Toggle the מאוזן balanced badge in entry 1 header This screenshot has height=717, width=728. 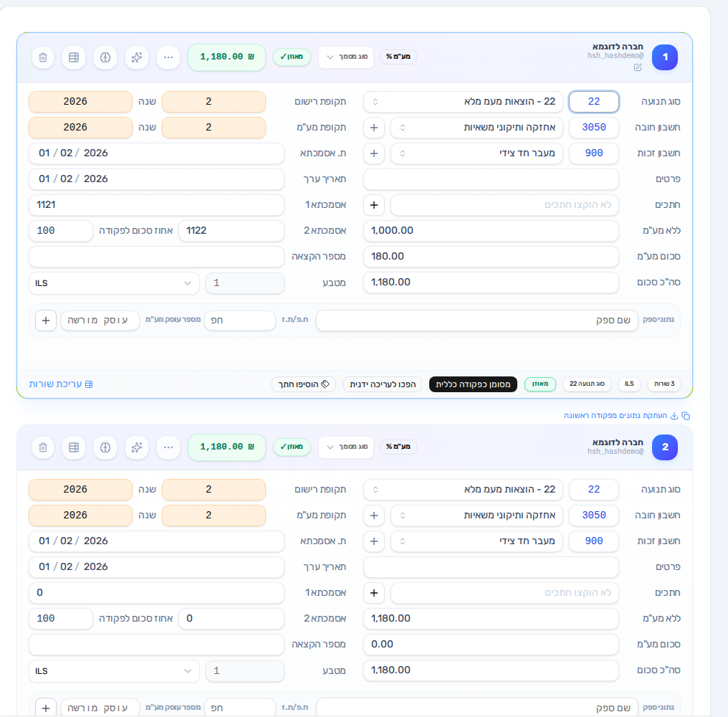pos(292,57)
